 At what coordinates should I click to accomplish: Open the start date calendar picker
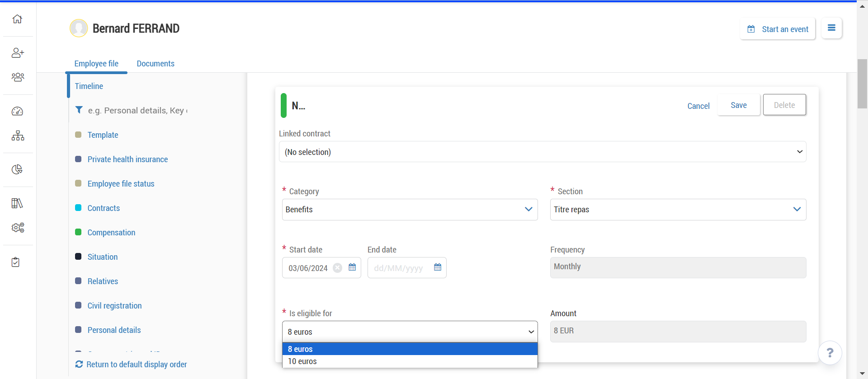tap(352, 267)
